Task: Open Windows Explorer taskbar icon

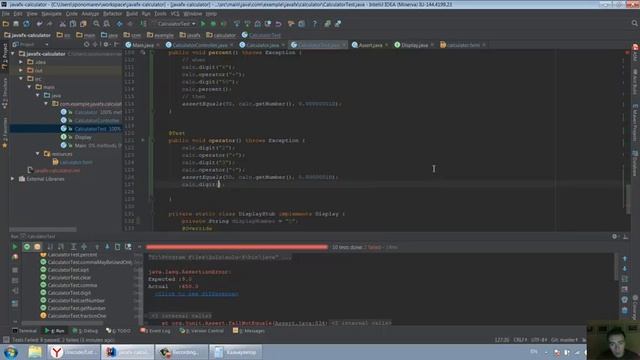Action: [36, 352]
